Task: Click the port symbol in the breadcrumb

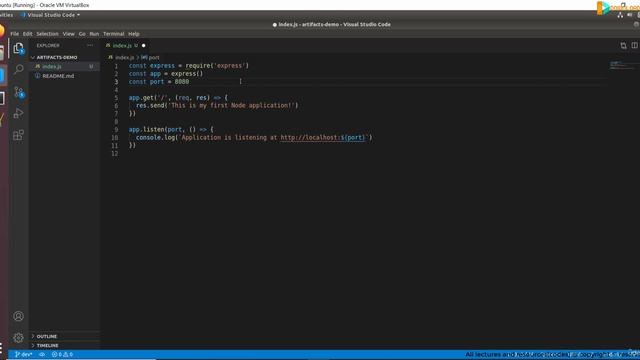Action: [x=151, y=58]
